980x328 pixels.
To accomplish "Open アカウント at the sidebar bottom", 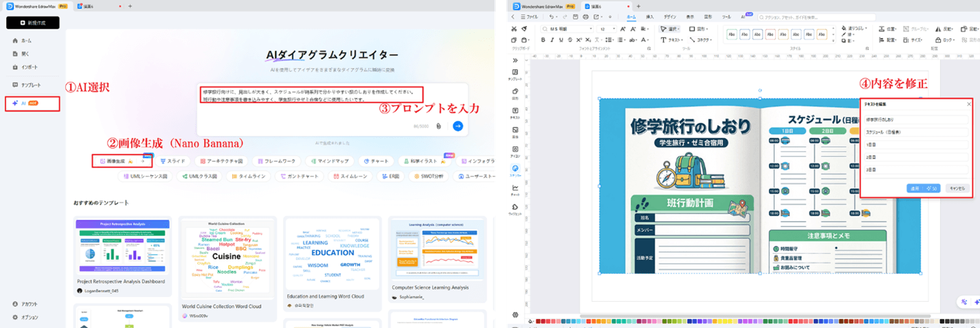I will point(25,304).
